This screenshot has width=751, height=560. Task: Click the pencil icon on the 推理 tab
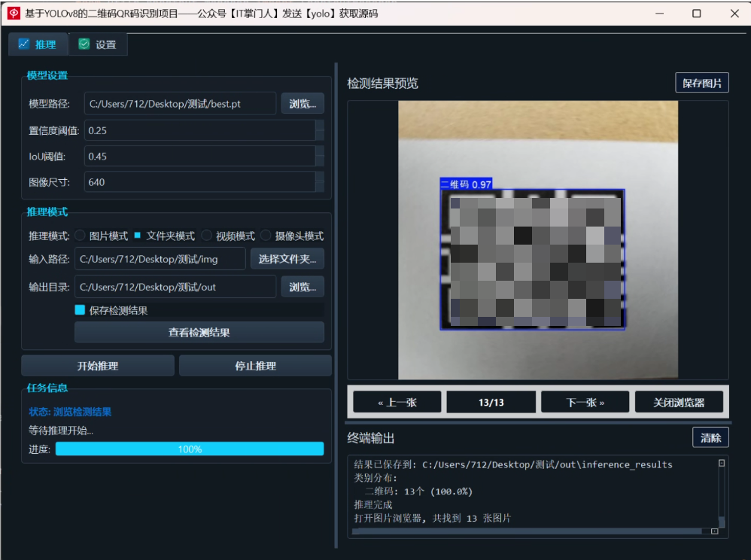click(x=23, y=44)
